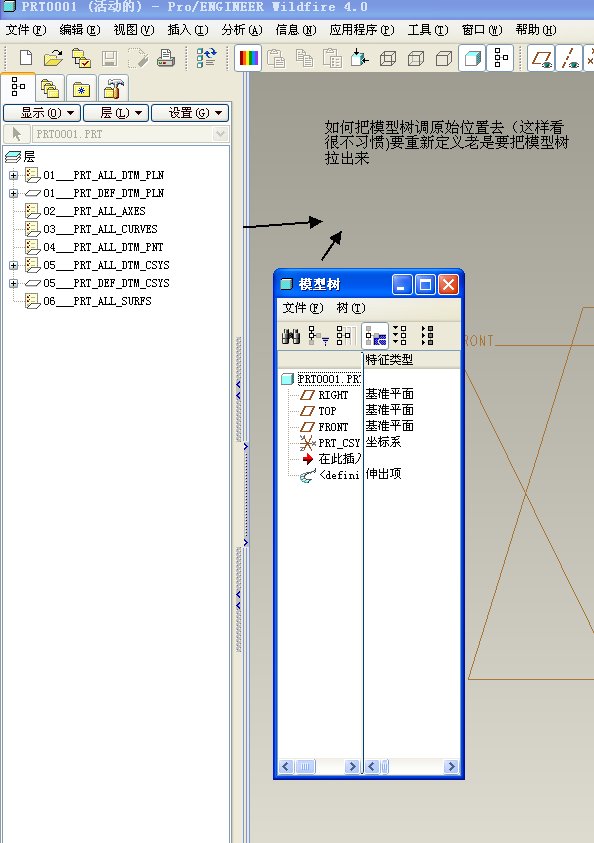
Task: Select layer 04___PRT_ALL_DTM_PNT
Action: click(x=103, y=247)
